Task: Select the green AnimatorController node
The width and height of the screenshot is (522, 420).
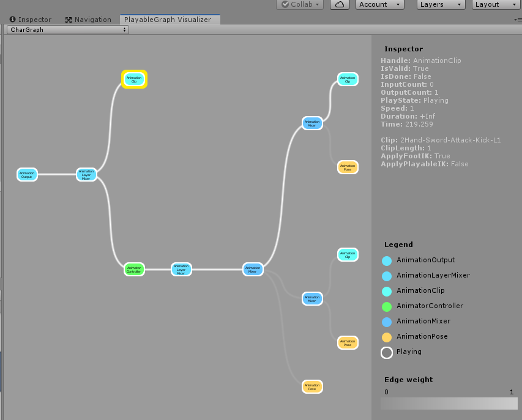Action: point(134,269)
